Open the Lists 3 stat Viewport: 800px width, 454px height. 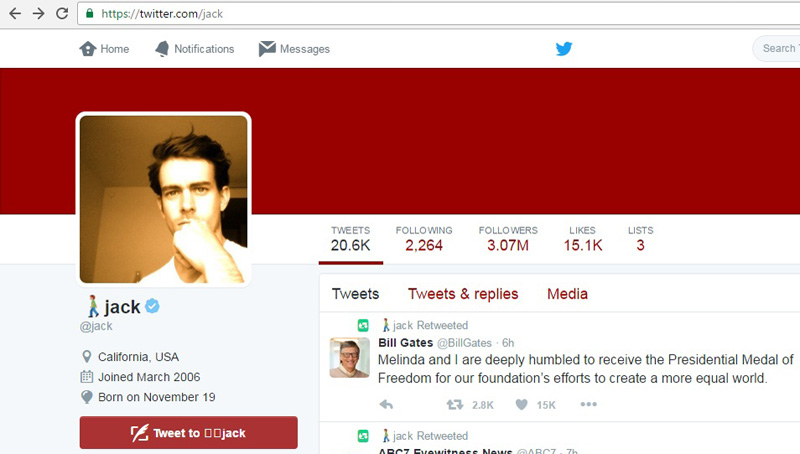click(x=640, y=239)
